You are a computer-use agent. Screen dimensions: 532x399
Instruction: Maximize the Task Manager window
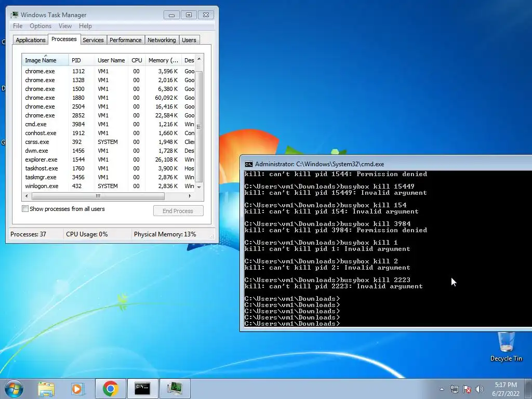[x=189, y=15]
